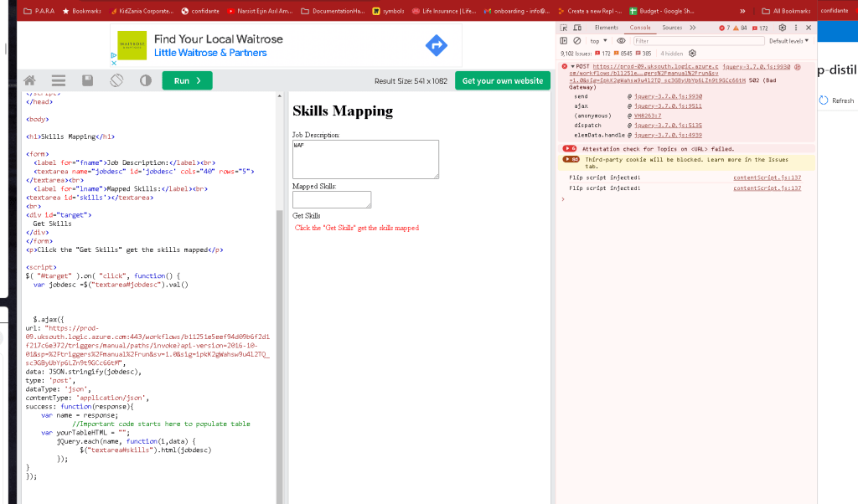Switch to the Elements tab in DevTools
The height and width of the screenshot is (504, 858).
[x=607, y=28]
